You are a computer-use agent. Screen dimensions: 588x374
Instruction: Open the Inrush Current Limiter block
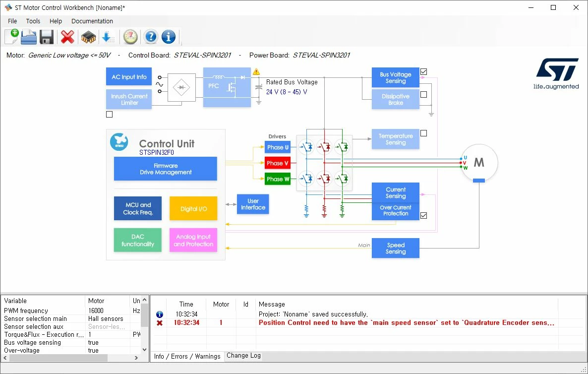click(129, 99)
